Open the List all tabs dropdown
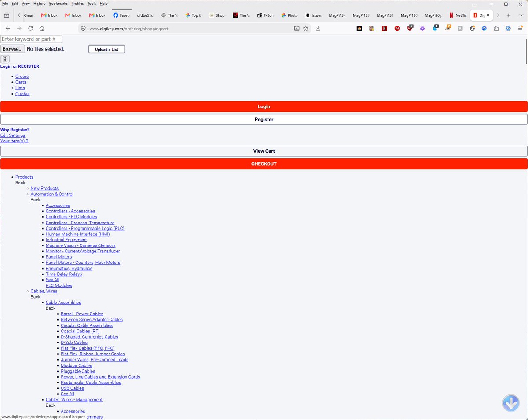This screenshot has width=528, height=420. [x=521, y=15]
